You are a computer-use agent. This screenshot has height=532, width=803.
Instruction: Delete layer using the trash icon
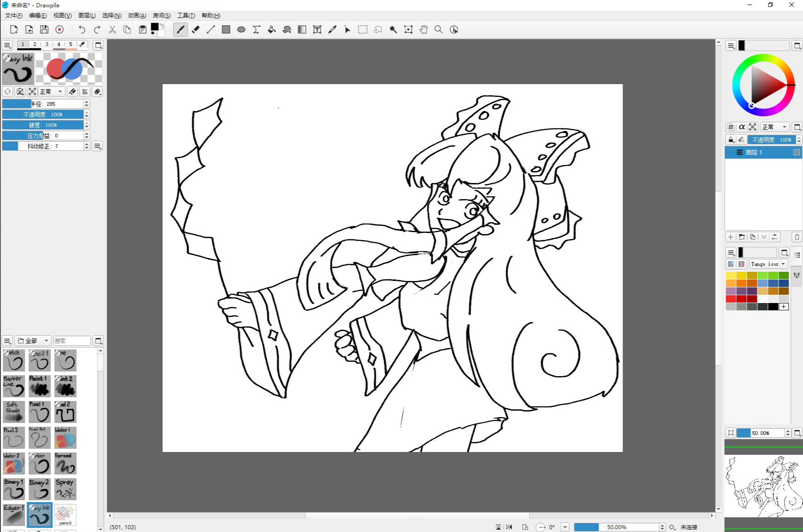point(797,237)
